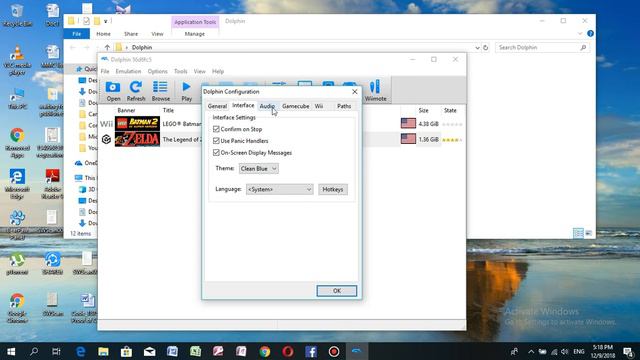Viewport: 640px width, 360px height.
Task: Click the Hotkeys button
Action: [333, 189]
